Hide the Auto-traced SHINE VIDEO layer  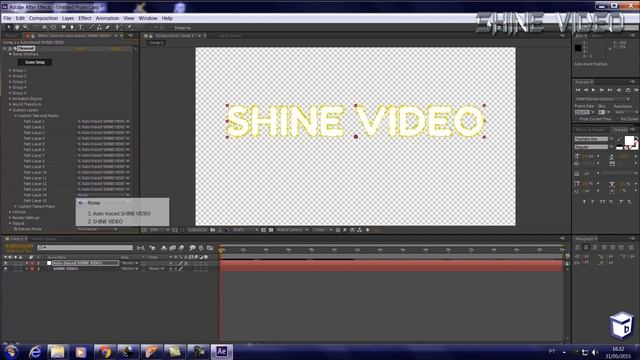(5, 263)
